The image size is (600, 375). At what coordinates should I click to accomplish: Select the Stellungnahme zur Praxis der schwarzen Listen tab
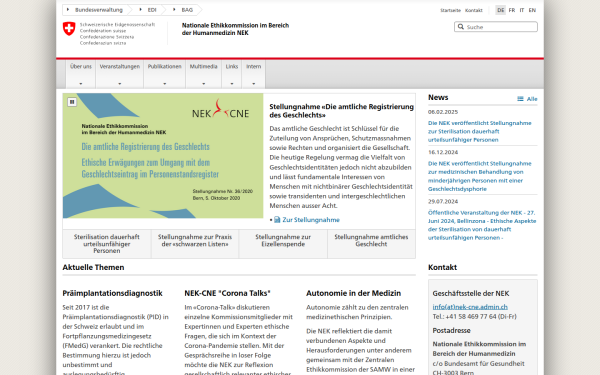pos(195,244)
